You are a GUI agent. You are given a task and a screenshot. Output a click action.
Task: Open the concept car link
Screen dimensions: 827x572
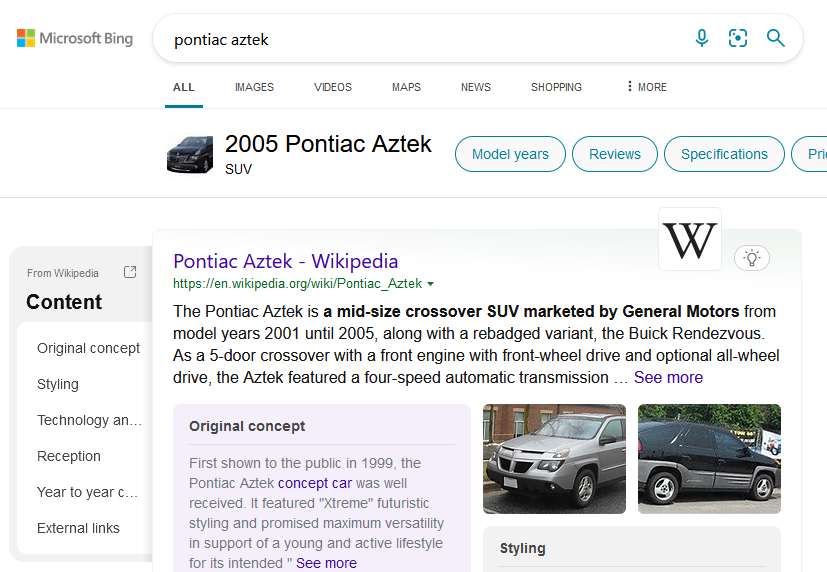pyautogui.click(x=315, y=483)
